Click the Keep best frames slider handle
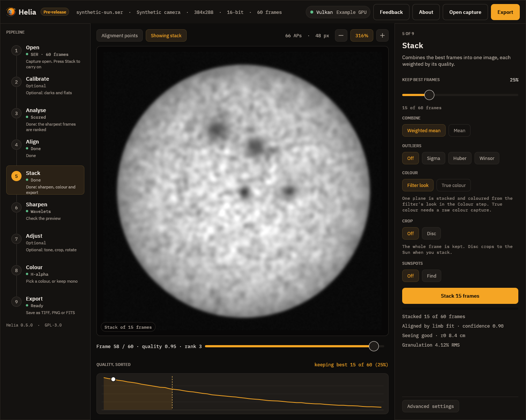Image resolution: width=526 pixels, height=420 pixels. [429, 95]
